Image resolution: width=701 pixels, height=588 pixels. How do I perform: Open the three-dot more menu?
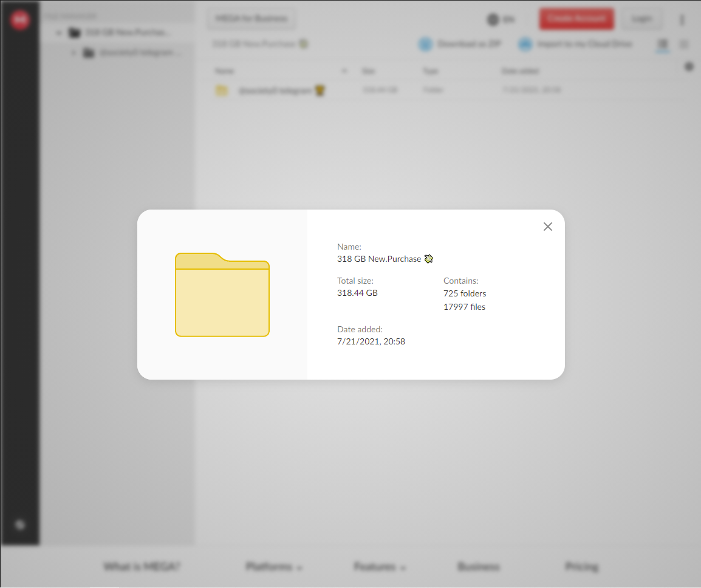pyautogui.click(x=682, y=19)
